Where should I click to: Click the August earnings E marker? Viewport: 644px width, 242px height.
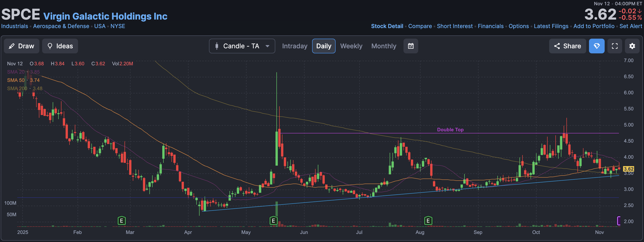(428, 221)
